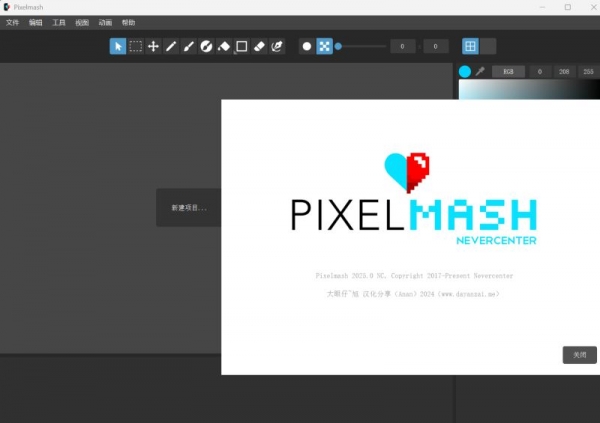This screenshot has width=600, height=423.
Task: Select the dashed rectangle marquee tool
Action: tap(135, 46)
